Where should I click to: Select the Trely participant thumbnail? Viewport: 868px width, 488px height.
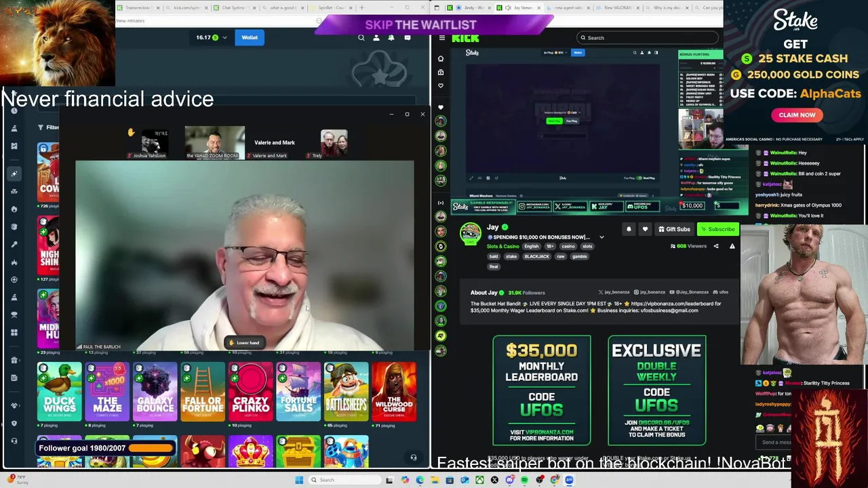pos(334,143)
